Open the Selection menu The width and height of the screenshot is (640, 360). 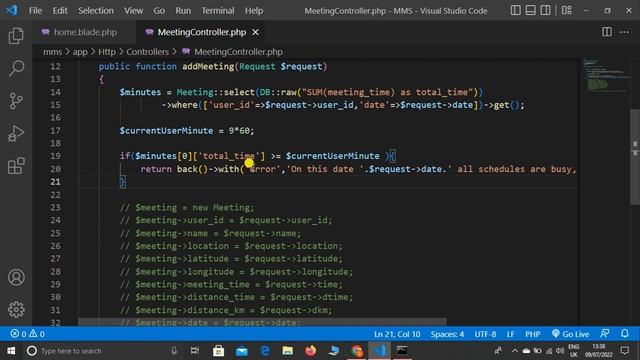click(x=96, y=11)
